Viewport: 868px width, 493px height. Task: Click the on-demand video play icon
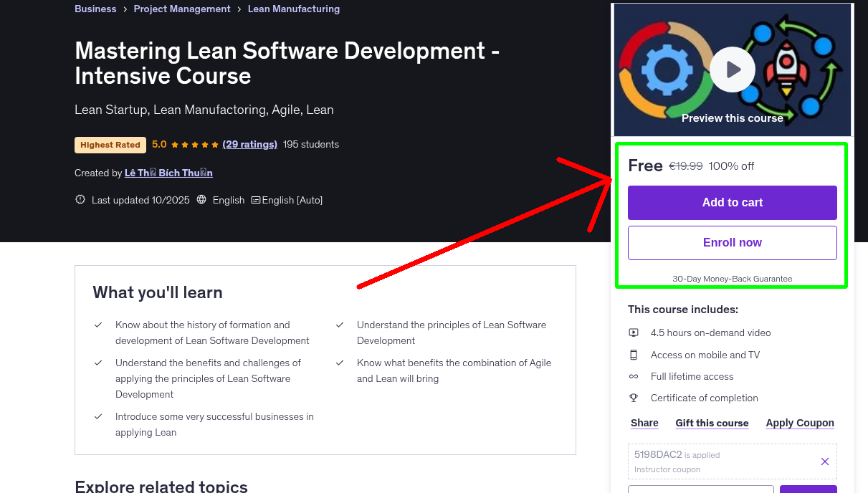pyautogui.click(x=634, y=332)
